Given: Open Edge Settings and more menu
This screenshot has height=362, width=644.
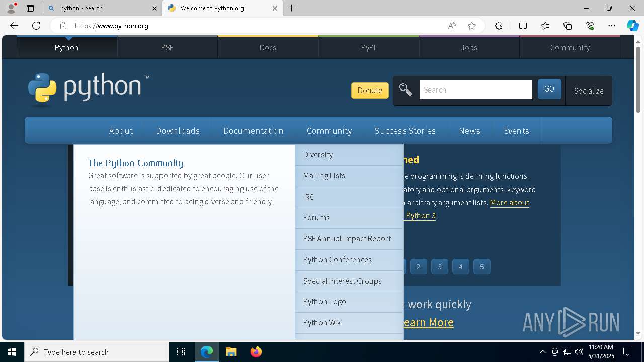Looking at the screenshot, I should point(612,26).
